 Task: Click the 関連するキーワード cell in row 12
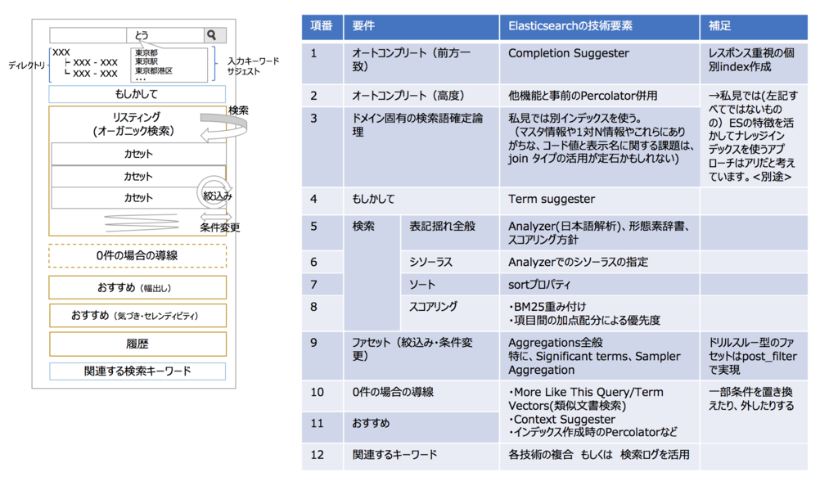421,457
